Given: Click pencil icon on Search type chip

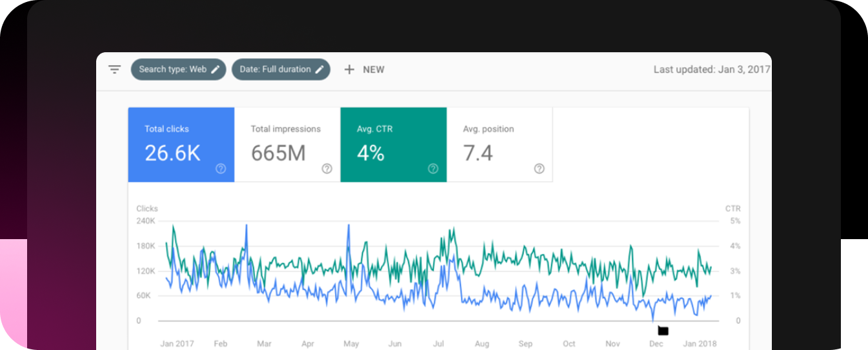Looking at the screenshot, I should pos(216,70).
